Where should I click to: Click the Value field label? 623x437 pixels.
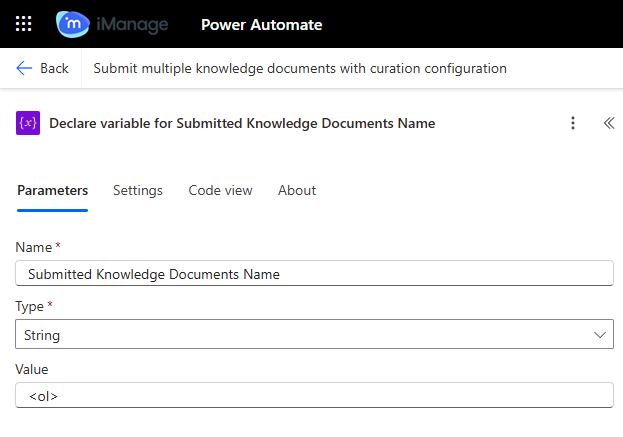tap(32, 369)
